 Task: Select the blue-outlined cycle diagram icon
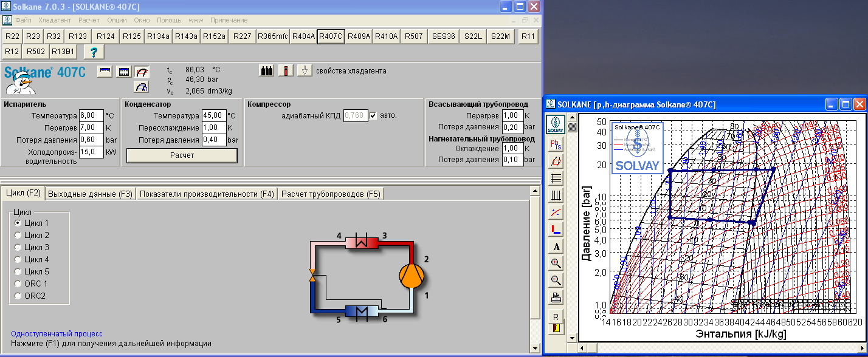141,87
